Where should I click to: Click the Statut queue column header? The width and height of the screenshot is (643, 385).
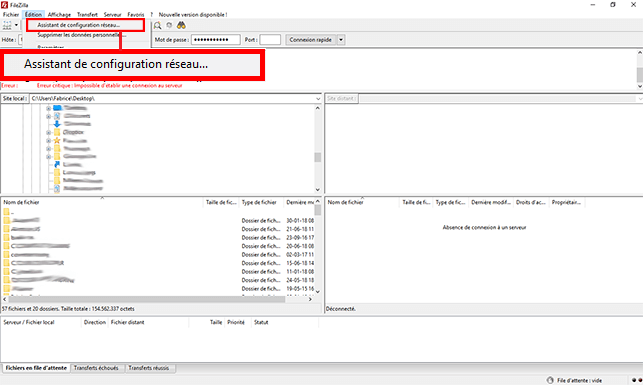pos(285,322)
